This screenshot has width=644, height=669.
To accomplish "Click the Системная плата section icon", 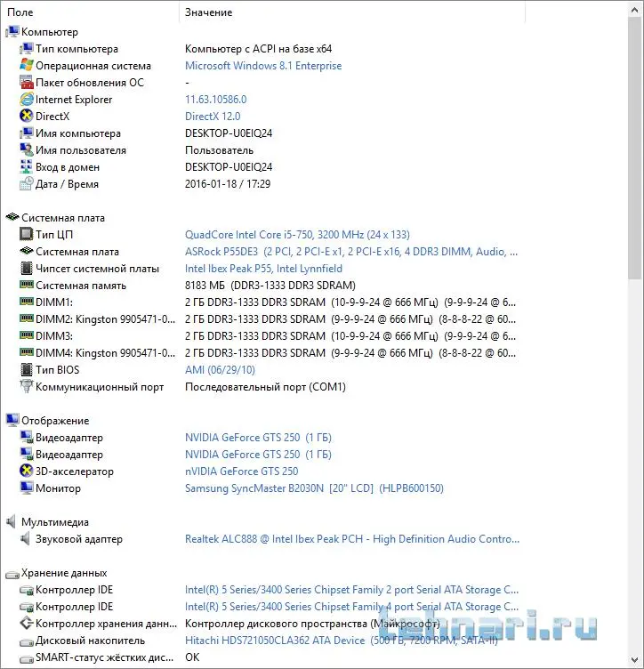I will [12, 217].
